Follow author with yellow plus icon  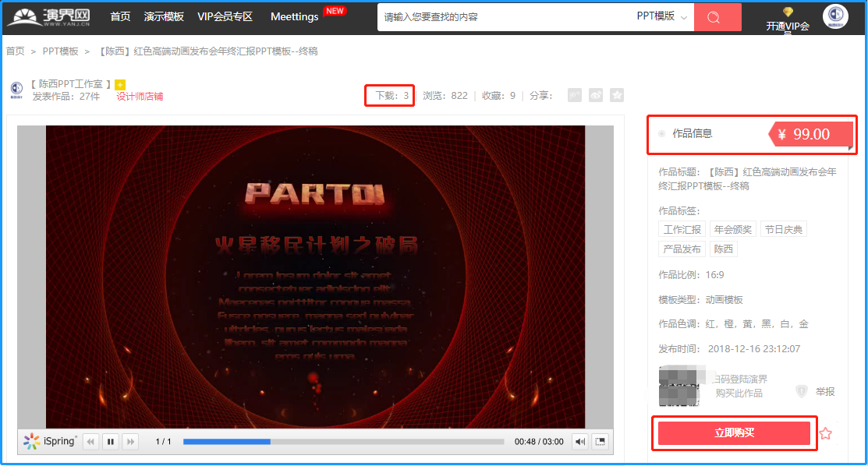pyautogui.click(x=120, y=85)
